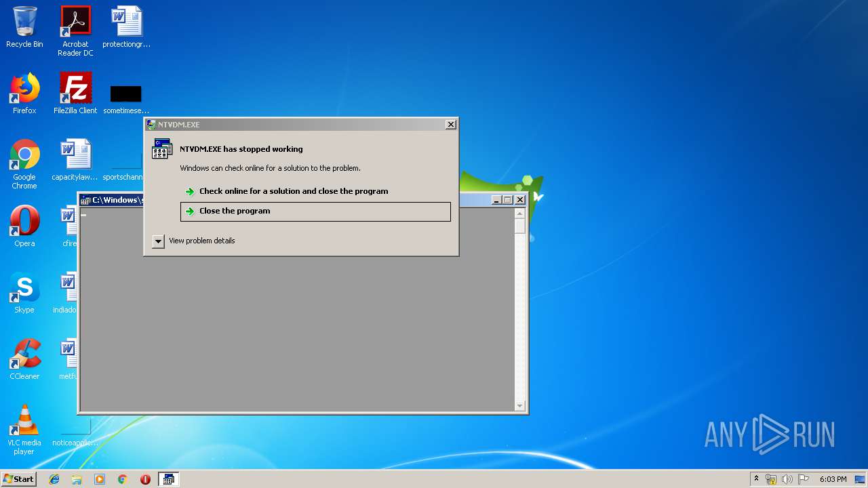Click console scrollbar down arrow
The width and height of the screenshot is (868, 488).
tap(520, 406)
